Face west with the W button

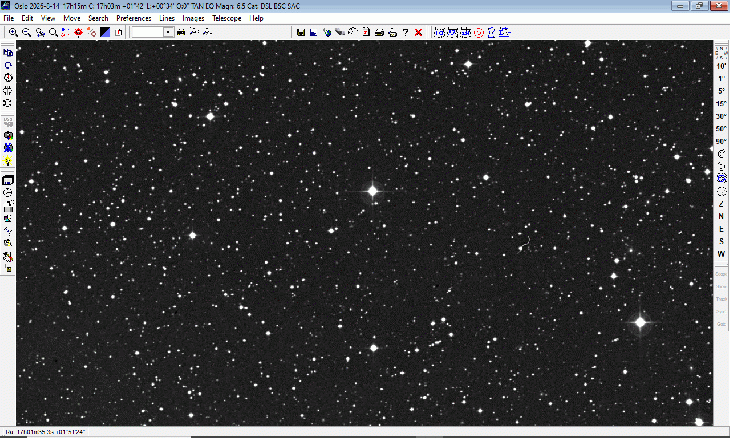pos(721,254)
